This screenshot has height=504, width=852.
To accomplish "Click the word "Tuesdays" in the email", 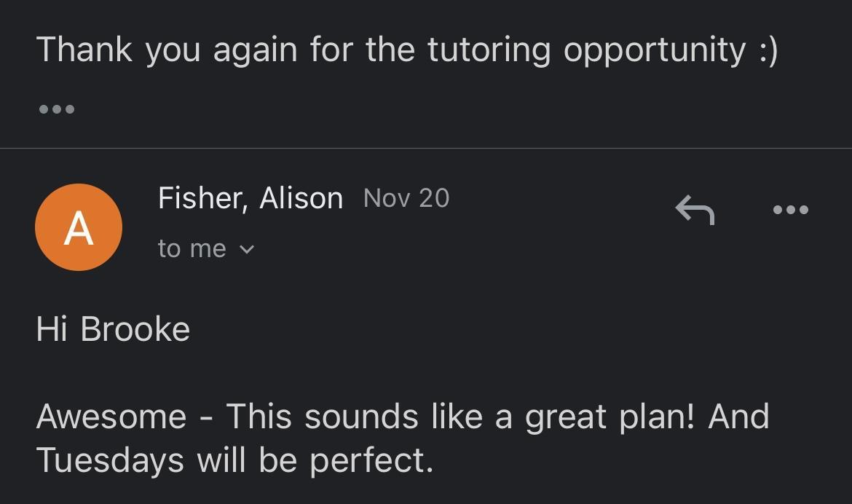I will [110, 460].
